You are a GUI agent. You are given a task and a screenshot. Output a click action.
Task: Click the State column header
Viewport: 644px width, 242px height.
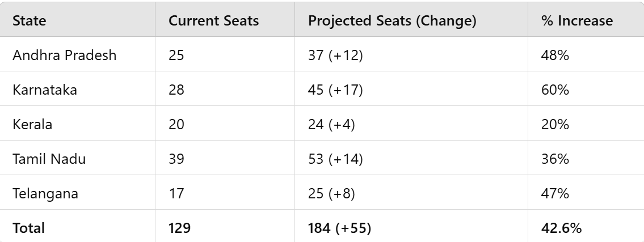30,21
